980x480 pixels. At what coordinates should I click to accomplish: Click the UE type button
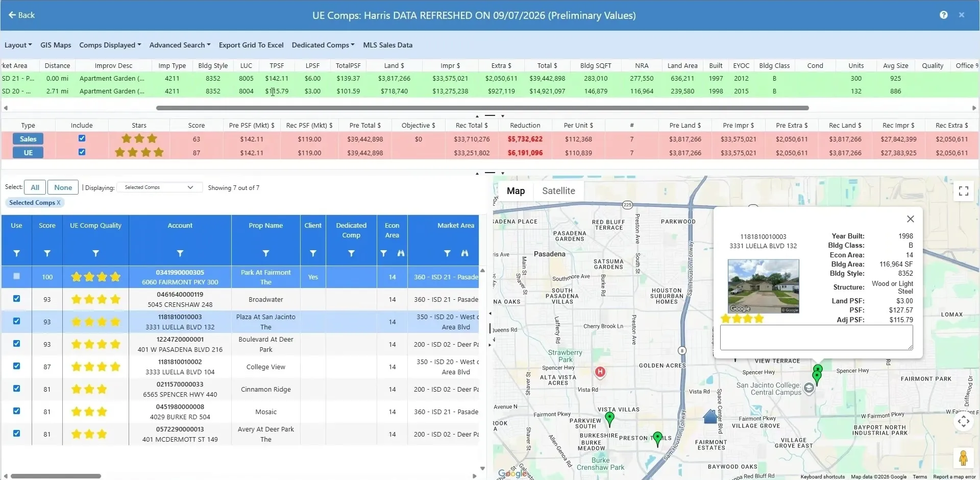click(x=28, y=153)
